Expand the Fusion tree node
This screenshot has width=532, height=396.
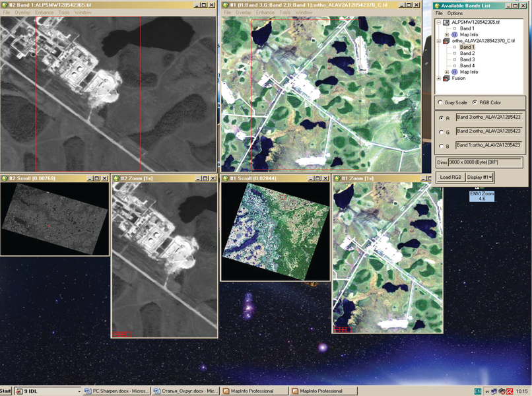pos(439,79)
